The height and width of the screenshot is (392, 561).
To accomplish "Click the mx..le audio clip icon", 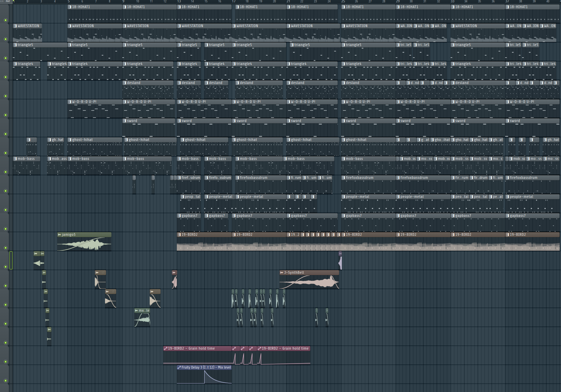I will pyautogui.click(x=137, y=310).
